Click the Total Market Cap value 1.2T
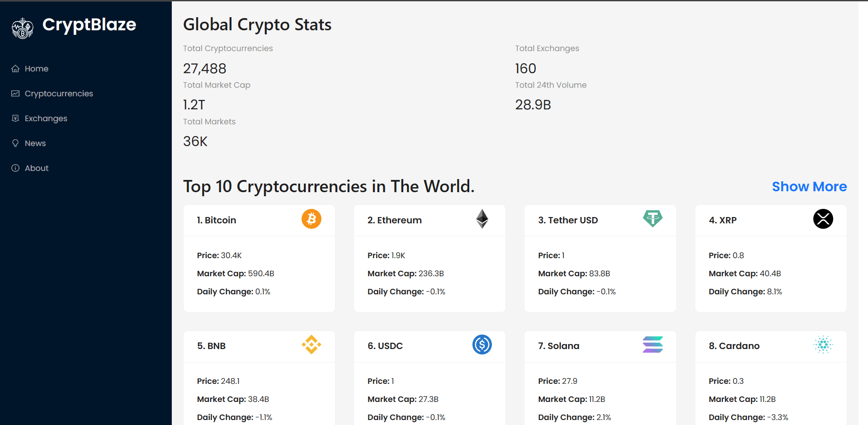The height and width of the screenshot is (425, 868). [x=194, y=104]
